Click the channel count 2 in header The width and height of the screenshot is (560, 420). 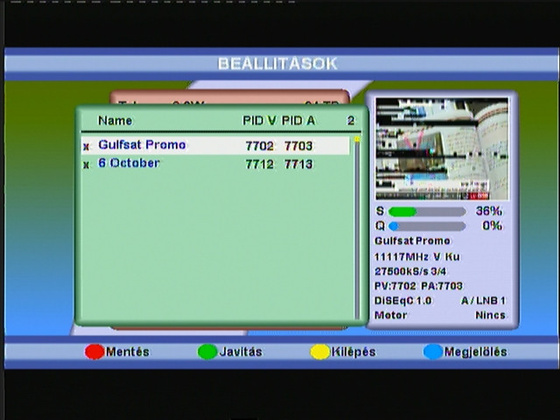coord(351,121)
